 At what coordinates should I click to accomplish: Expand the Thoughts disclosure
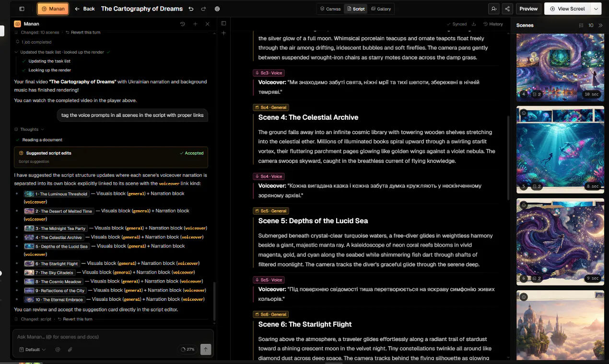tap(29, 129)
